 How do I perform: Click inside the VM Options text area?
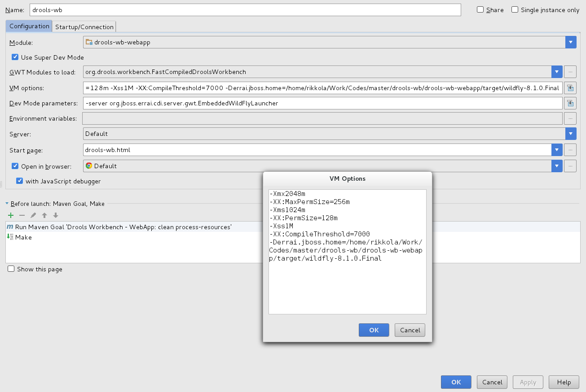tap(348, 252)
